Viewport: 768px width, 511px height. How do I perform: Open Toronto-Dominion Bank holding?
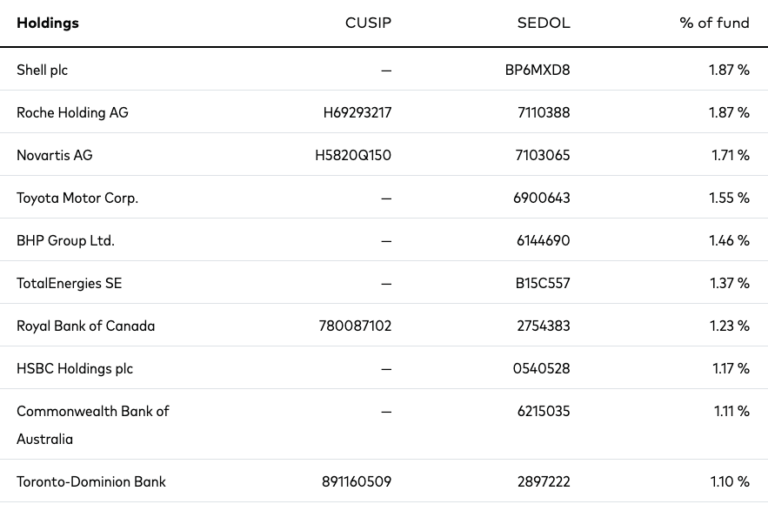point(91,482)
